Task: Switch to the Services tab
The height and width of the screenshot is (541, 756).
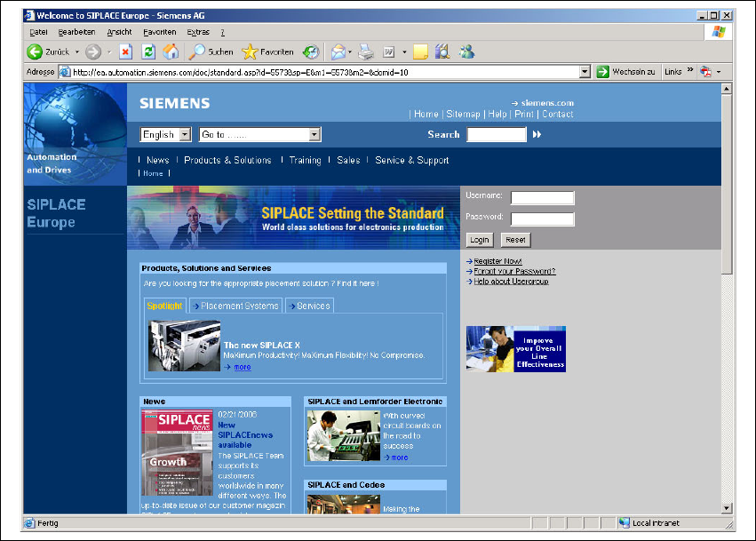Action: coord(309,306)
